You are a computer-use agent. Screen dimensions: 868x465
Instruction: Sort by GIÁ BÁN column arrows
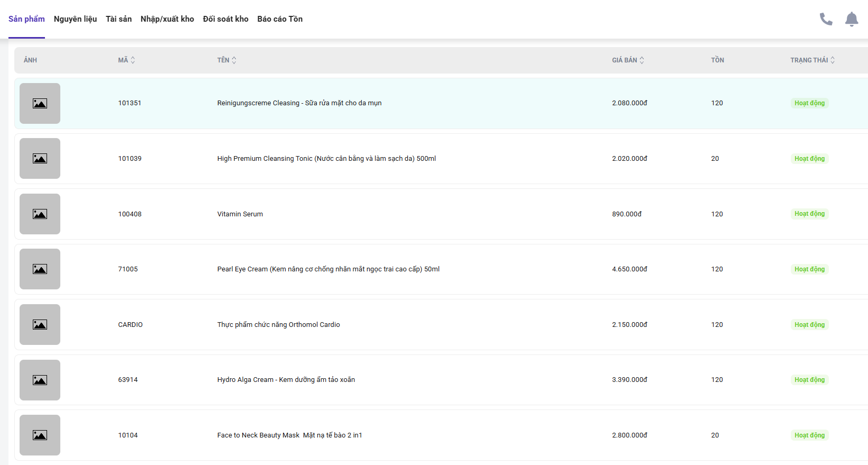(x=642, y=60)
